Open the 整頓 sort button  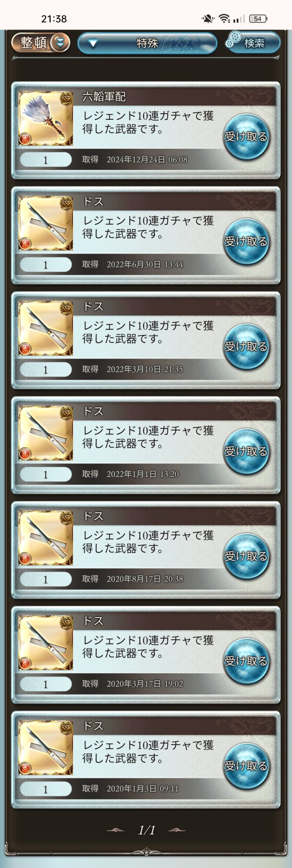click(x=40, y=43)
